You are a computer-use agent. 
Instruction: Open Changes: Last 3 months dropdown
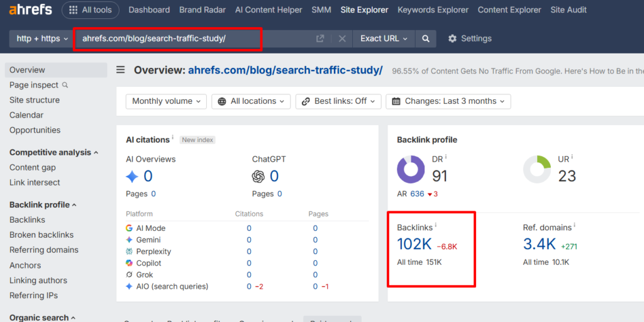(x=448, y=101)
